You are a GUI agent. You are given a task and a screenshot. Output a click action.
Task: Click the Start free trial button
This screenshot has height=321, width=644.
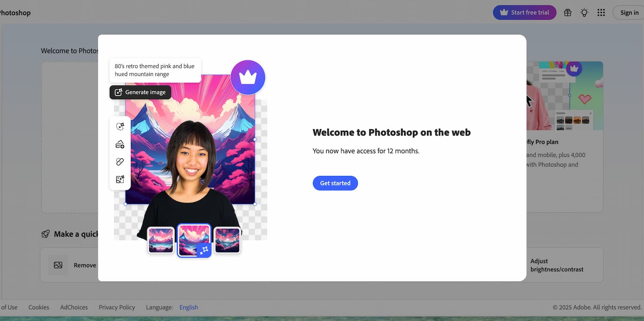tap(524, 12)
